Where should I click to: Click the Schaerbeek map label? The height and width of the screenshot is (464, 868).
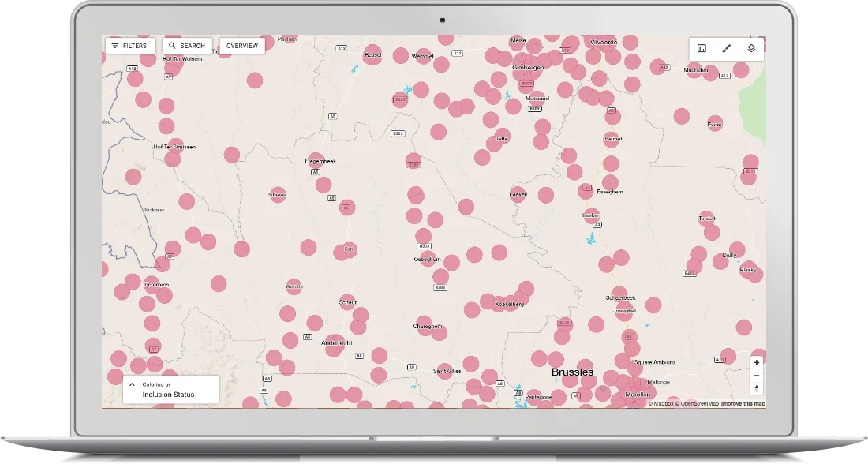[620, 297]
